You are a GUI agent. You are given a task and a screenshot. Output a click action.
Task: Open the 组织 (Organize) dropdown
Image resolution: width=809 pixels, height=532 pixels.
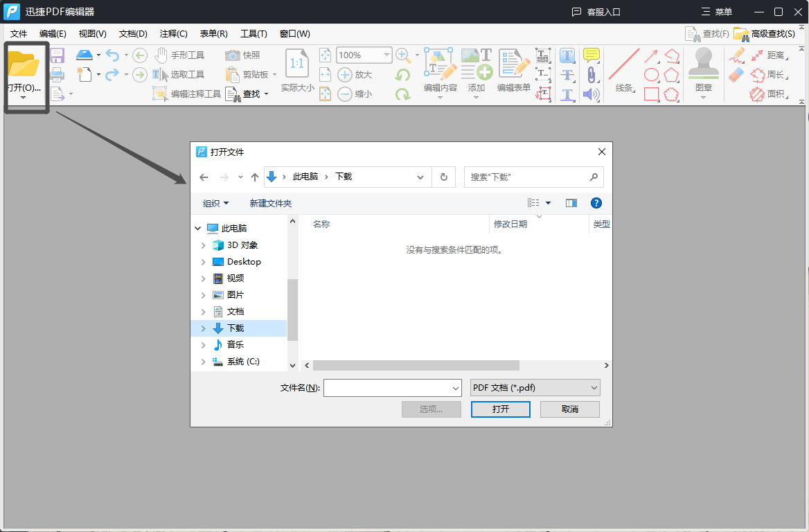215,203
